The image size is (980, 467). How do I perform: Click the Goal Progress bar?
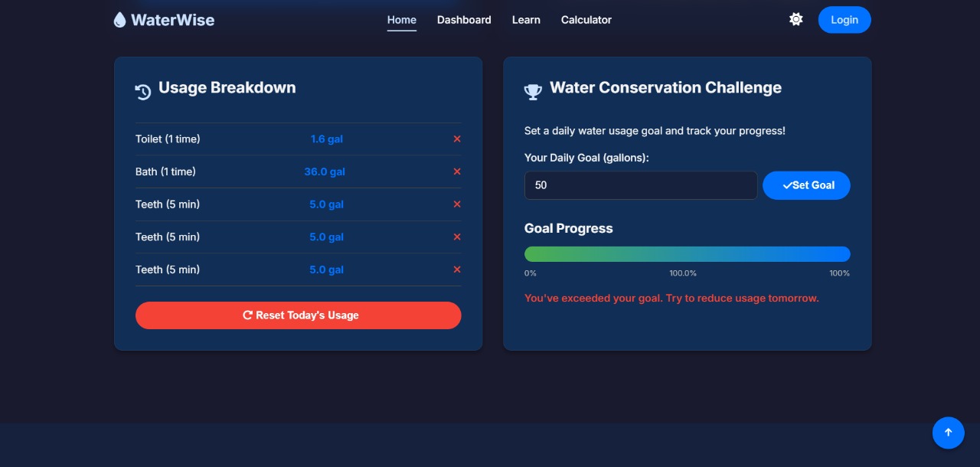pos(688,254)
